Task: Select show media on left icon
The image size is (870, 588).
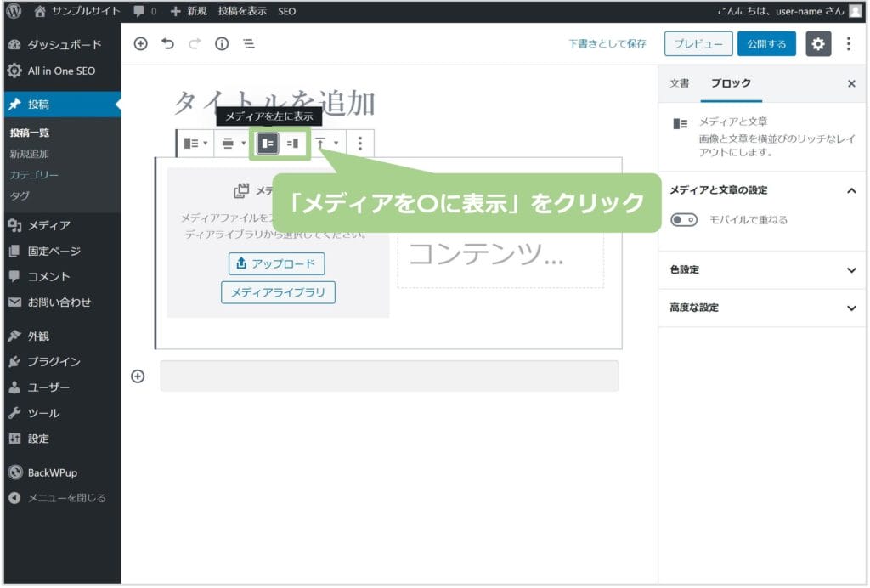Action: click(x=268, y=144)
